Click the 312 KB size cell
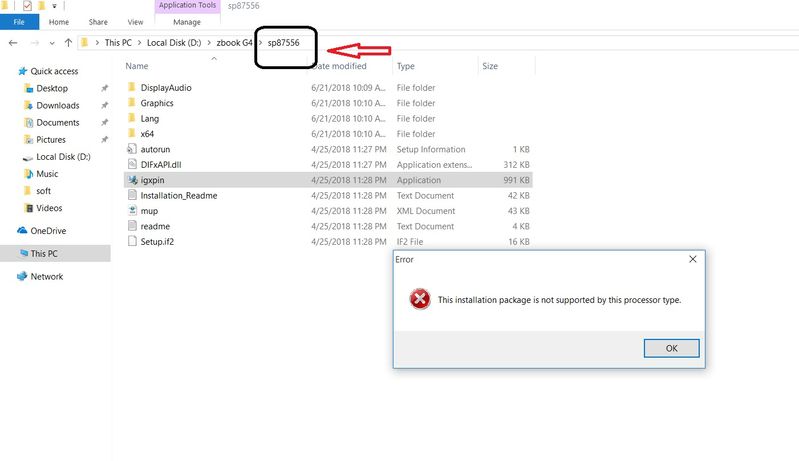 click(x=516, y=165)
